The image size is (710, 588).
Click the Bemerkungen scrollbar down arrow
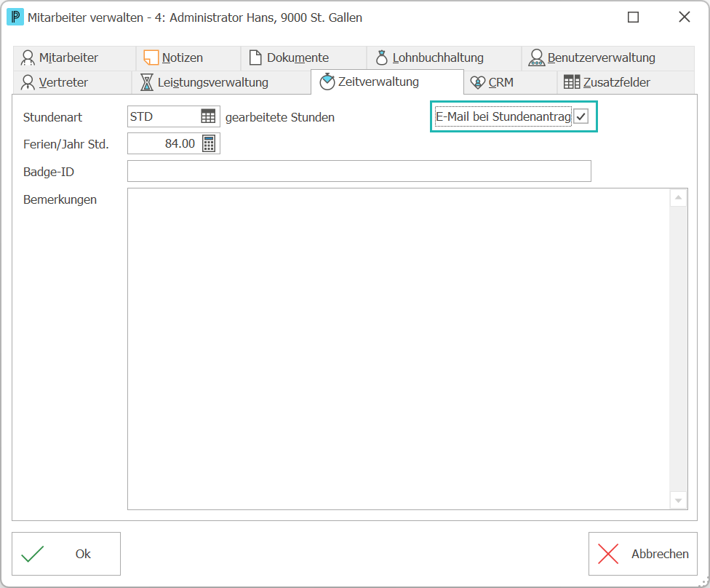coord(678,501)
